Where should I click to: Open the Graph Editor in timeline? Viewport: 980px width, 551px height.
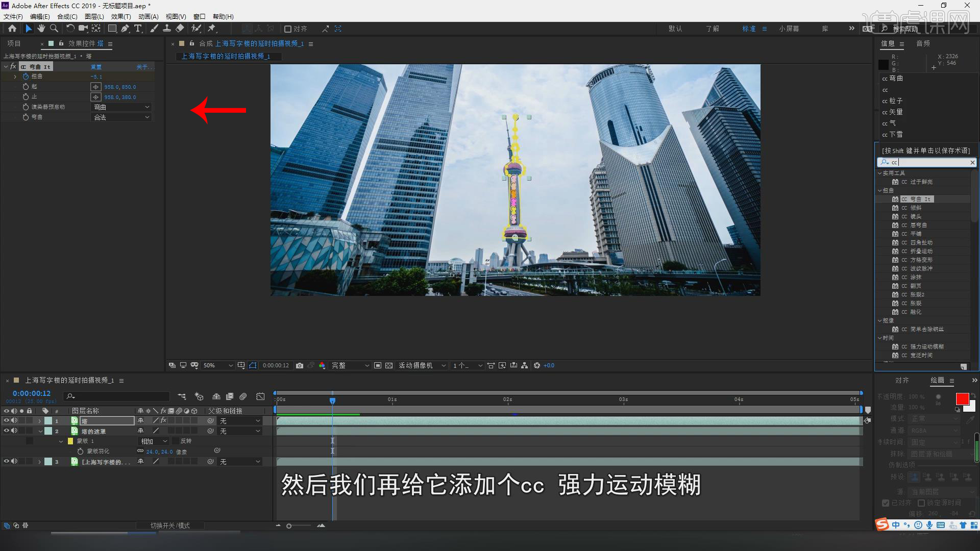coord(260,396)
